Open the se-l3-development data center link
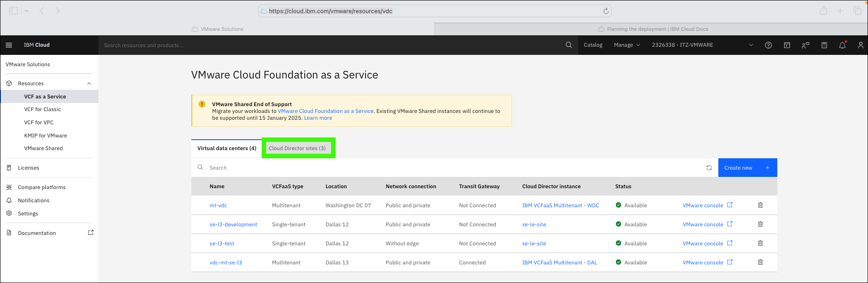 [233, 224]
